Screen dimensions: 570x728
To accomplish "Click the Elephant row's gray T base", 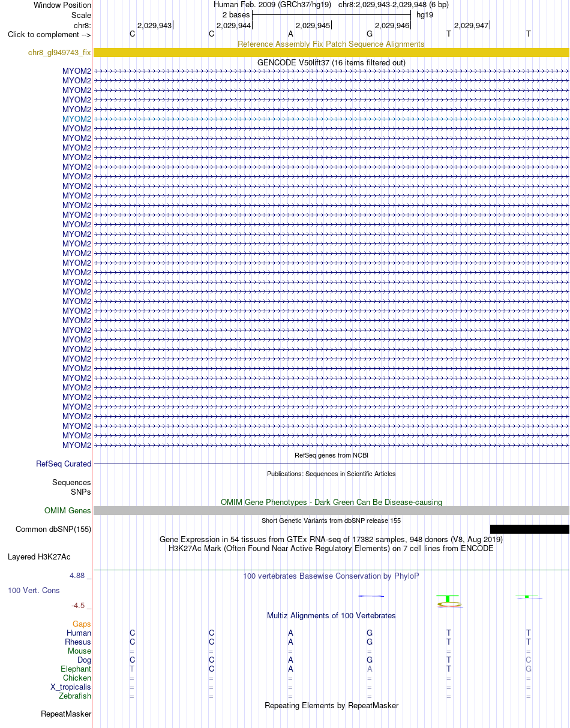I will click(x=132, y=669).
